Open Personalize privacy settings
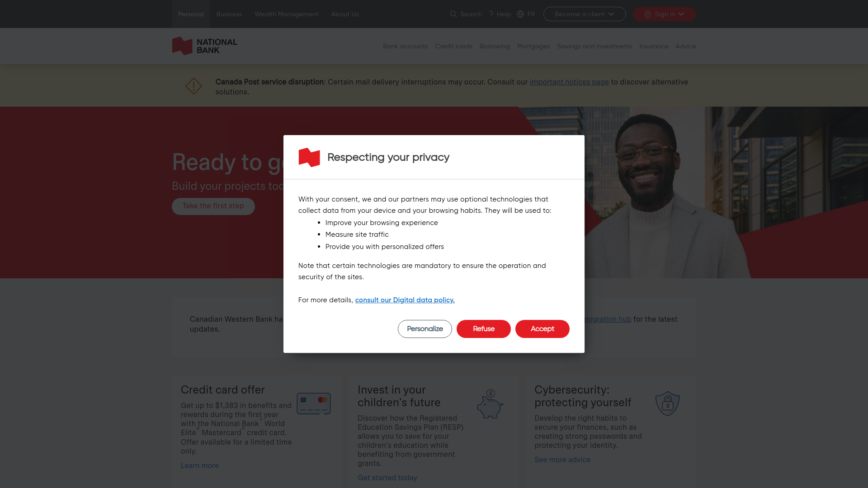Image resolution: width=868 pixels, height=488 pixels. (x=425, y=329)
